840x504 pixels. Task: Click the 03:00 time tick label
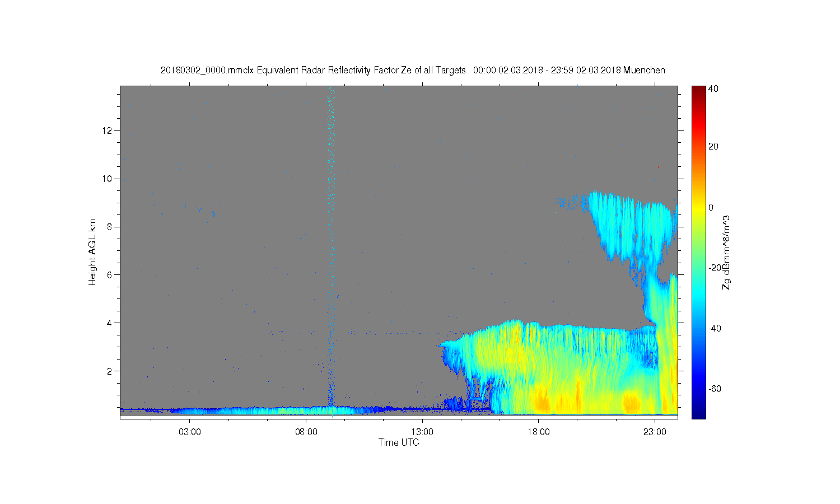point(190,432)
